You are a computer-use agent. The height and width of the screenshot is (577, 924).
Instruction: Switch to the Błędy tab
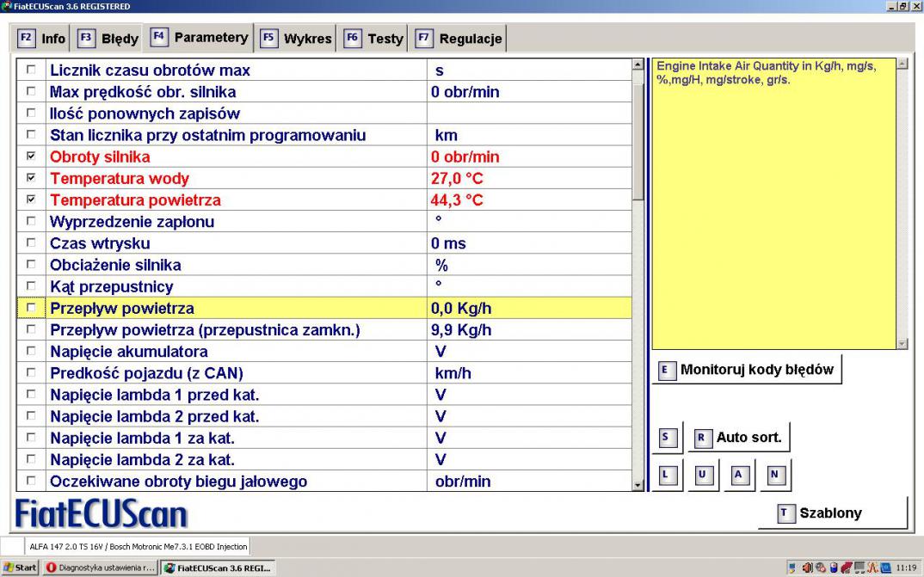tap(108, 39)
